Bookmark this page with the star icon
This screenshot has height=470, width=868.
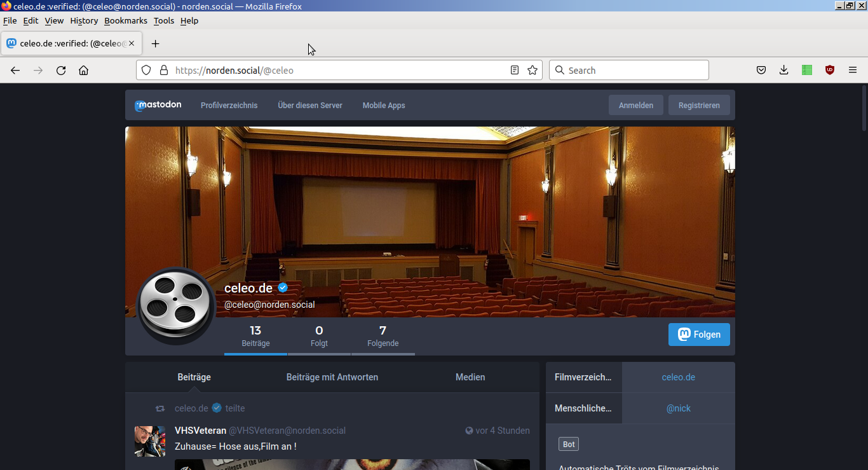pyautogui.click(x=532, y=71)
